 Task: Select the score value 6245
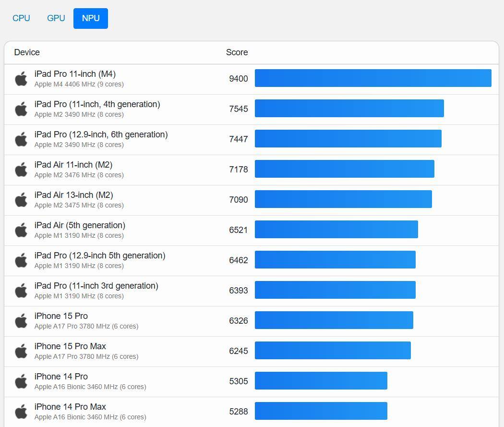click(239, 351)
